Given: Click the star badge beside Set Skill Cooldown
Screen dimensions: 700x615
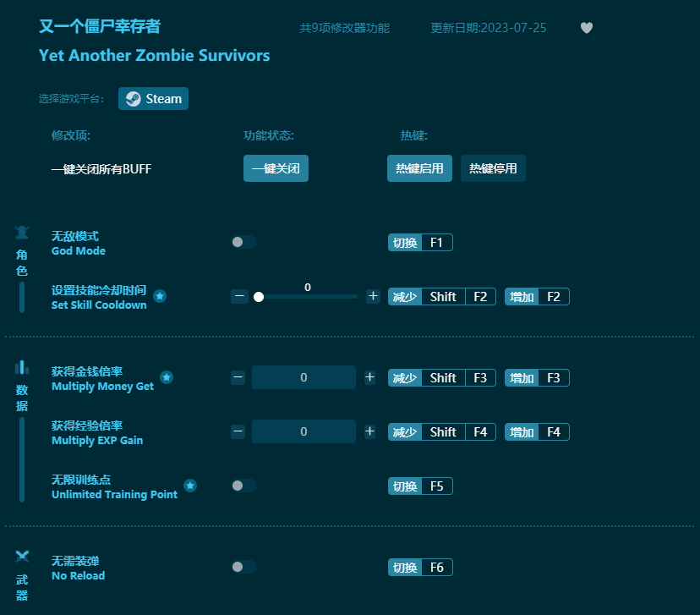Looking at the screenshot, I should pyautogui.click(x=161, y=297).
